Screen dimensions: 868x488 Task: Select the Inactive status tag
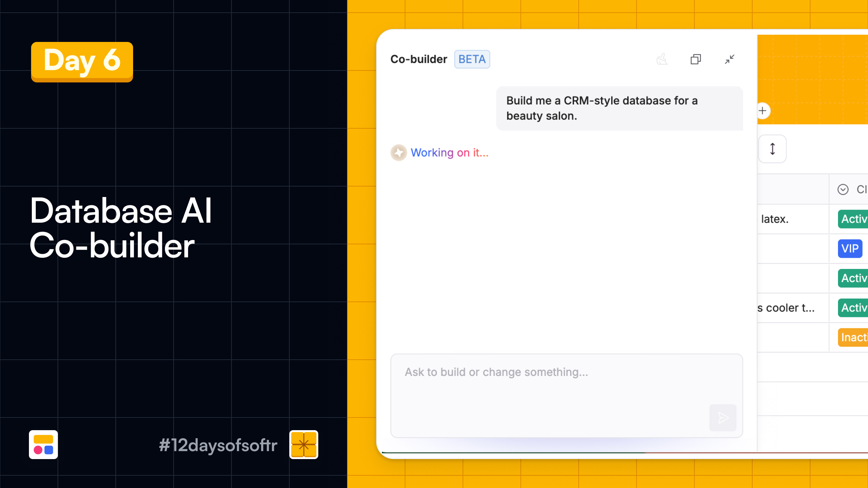[x=853, y=337]
